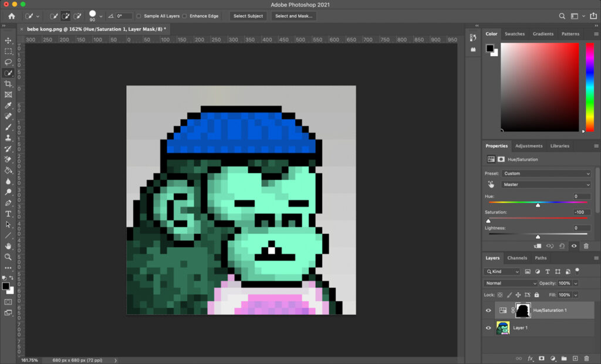Delete layer using Layers panel trash icon

click(586, 358)
